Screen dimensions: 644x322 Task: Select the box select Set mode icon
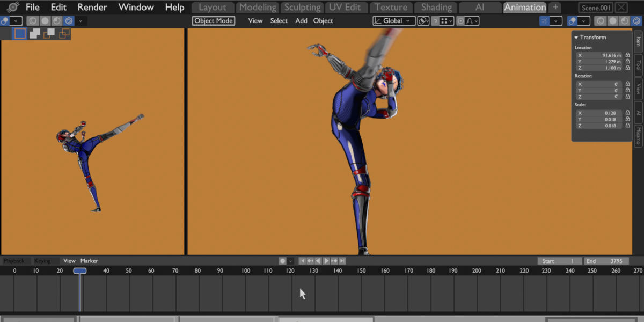tap(20, 33)
